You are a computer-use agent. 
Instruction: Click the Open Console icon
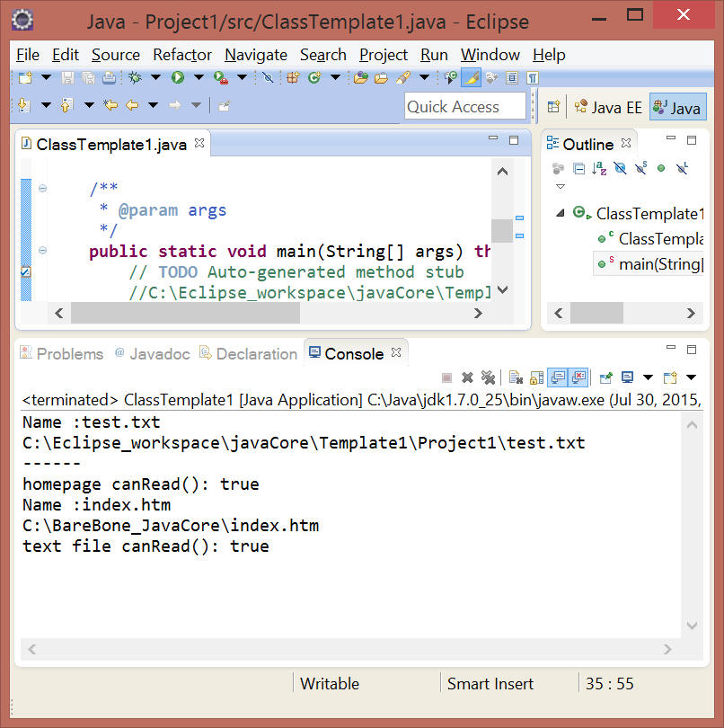[670, 377]
